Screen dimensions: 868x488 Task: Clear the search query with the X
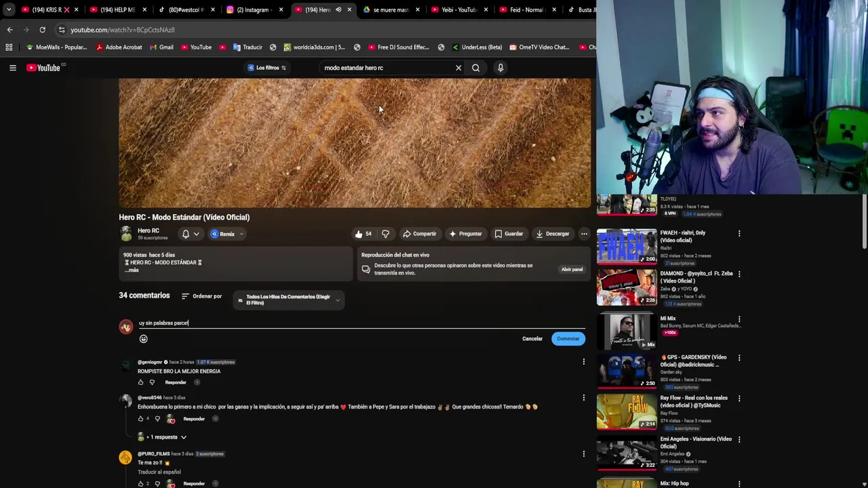tap(458, 68)
